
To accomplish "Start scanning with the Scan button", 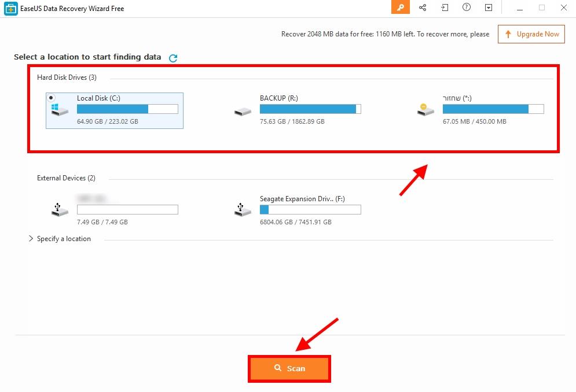I will point(289,368).
